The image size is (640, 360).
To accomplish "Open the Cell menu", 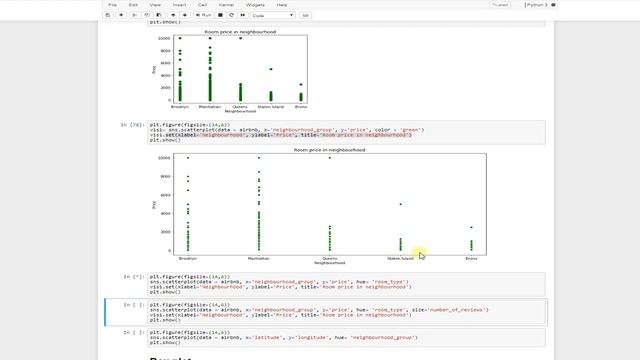I will point(202,5).
